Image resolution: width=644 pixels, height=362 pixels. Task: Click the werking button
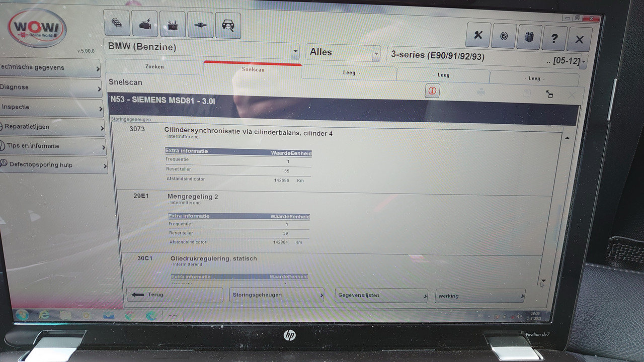[x=480, y=296]
